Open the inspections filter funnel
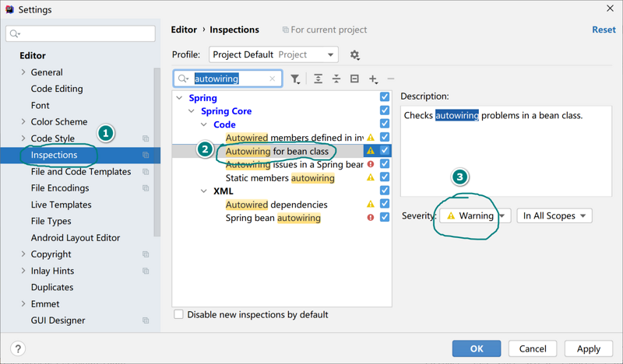This screenshot has height=364, width=623. pyautogui.click(x=295, y=79)
